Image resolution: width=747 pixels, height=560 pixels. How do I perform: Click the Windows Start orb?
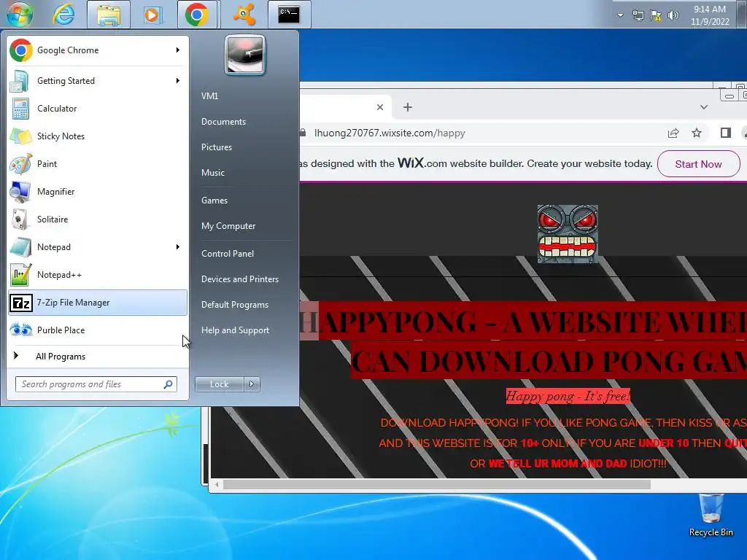20,15
